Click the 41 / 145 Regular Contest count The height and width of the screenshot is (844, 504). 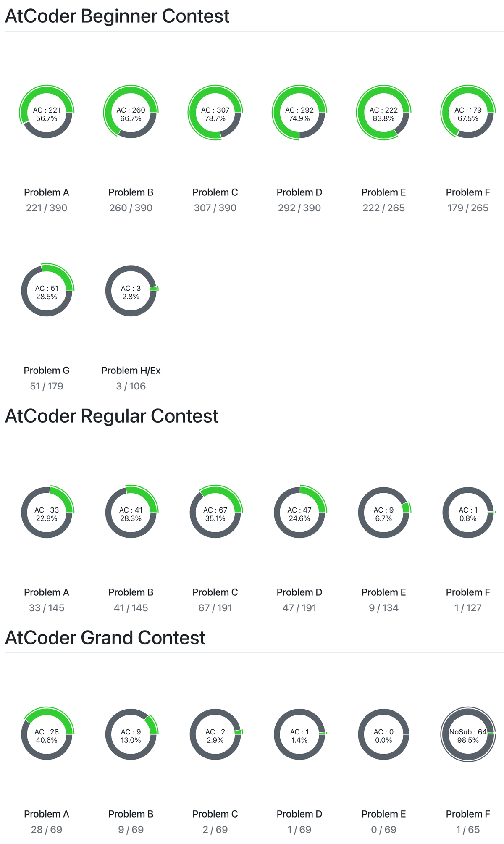click(x=131, y=608)
